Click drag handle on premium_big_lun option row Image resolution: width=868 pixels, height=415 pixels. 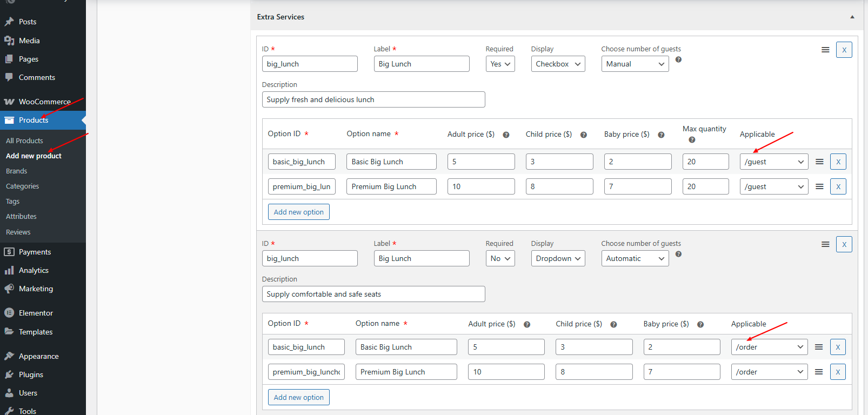(x=819, y=186)
